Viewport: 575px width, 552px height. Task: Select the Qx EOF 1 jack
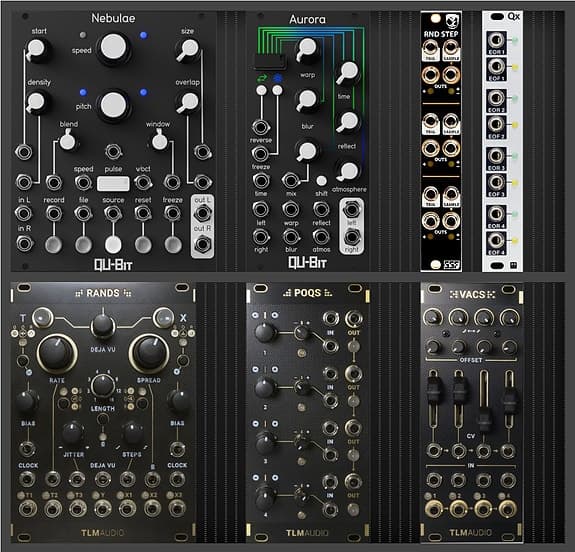496,67
